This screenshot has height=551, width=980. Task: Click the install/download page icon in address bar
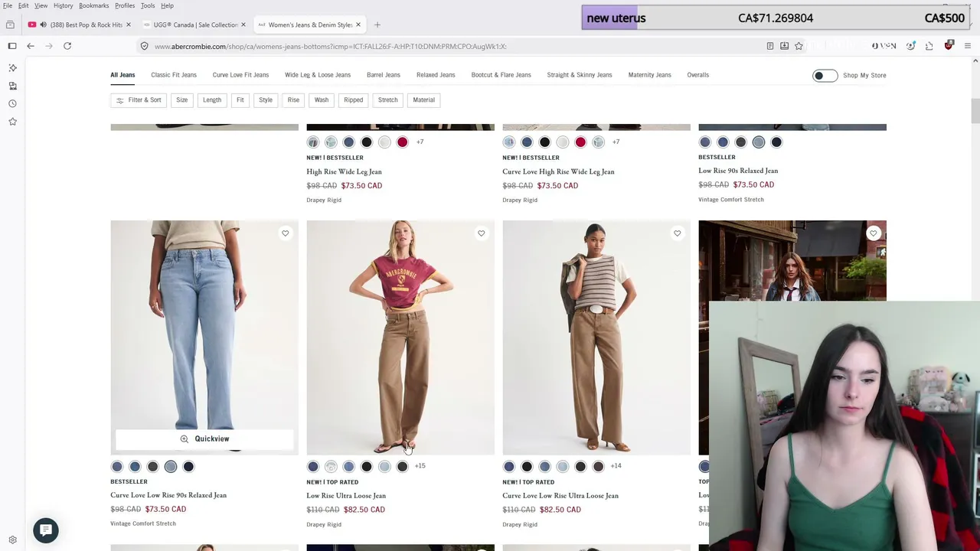click(x=784, y=46)
